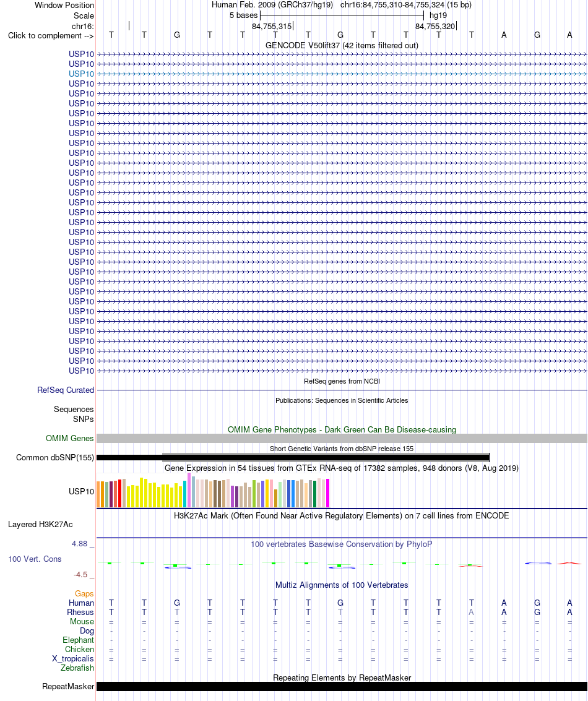Click the -4.5 PhyloP lower limit value
588x701 pixels.
[x=80, y=575]
